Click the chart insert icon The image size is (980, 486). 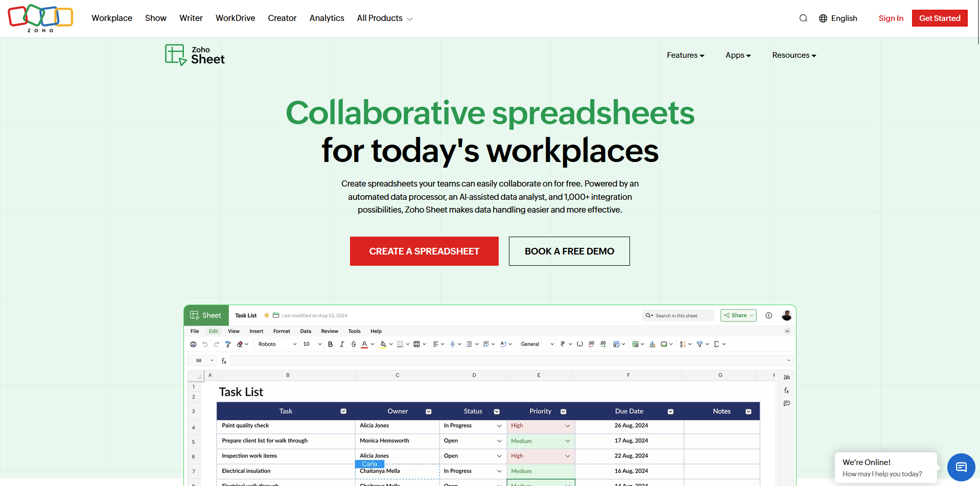[x=652, y=344]
